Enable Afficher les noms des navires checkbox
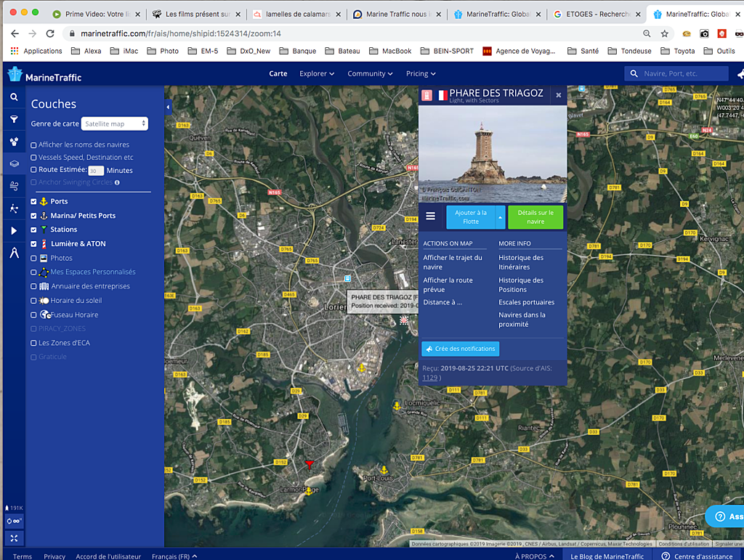This screenshot has height=560, width=744. [33, 145]
